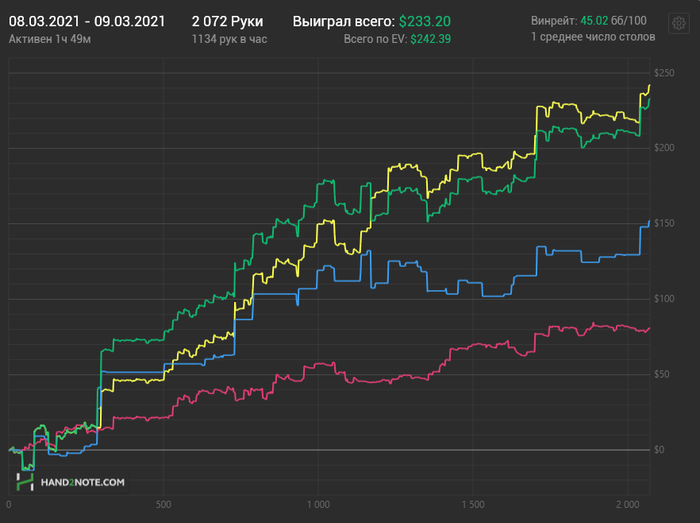The height and width of the screenshot is (523, 700).
Task: Click the $0 y-axis label
Action: click(x=659, y=449)
